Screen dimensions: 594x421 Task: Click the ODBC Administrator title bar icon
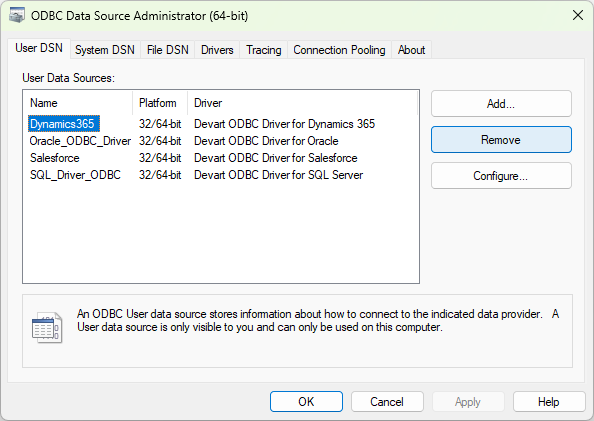pos(17,16)
